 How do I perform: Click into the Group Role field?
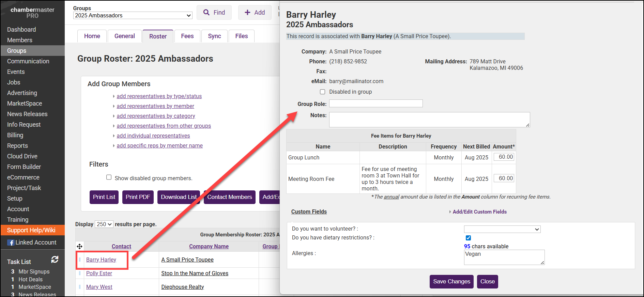pos(375,104)
